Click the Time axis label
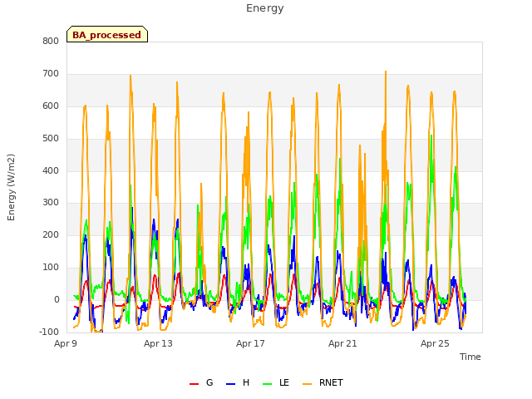Screen dimensions: 532x399 [x=470, y=357]
